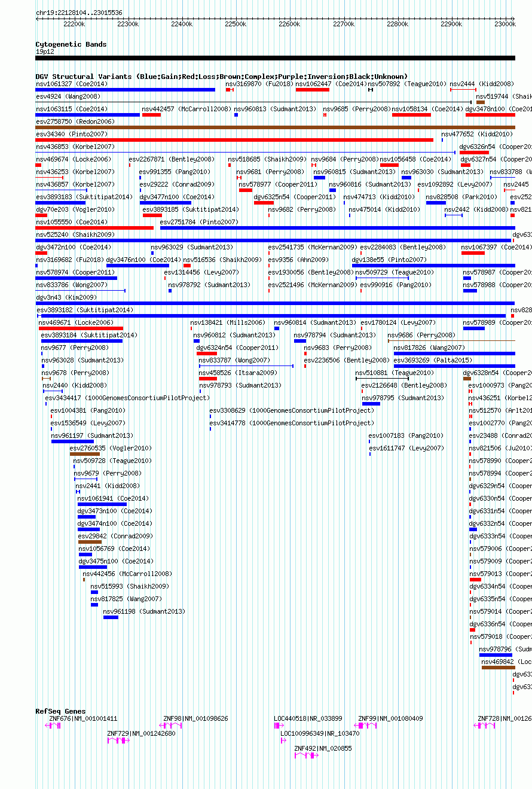Click the nsv436853 (Korbel2007) label
This screenshot has width=532, height=789.
pos(75,147)
